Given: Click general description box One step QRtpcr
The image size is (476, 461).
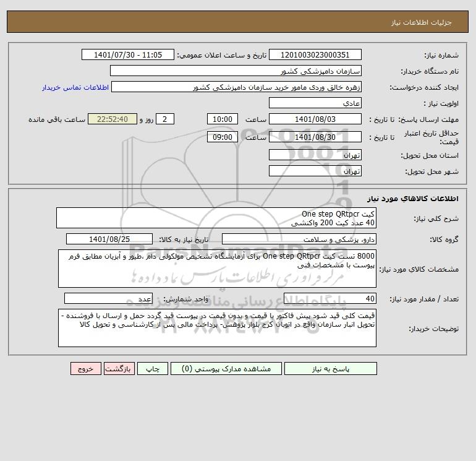Looking at the screenshot, I should pos(216,218).
